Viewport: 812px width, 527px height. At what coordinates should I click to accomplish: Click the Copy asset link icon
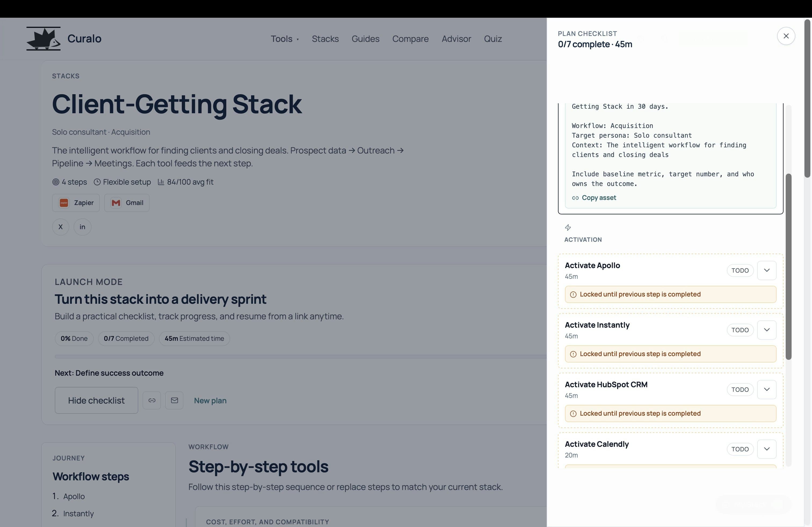[x=575, y=198]
